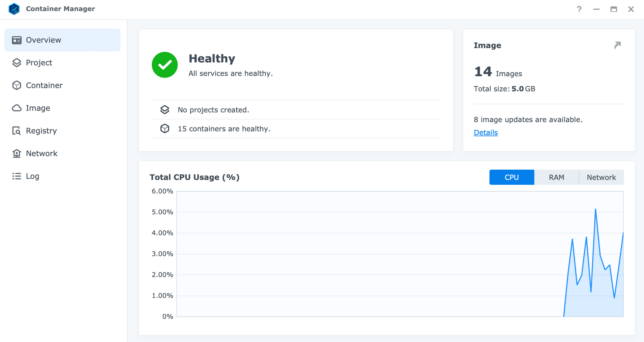Click 'All services are healthy.' text

pos(231,73)
